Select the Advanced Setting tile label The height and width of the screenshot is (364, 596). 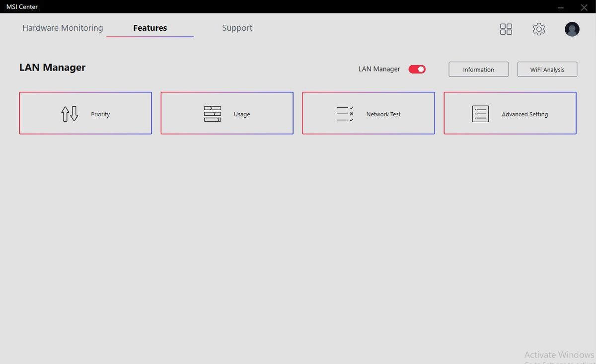click(525, 114)
